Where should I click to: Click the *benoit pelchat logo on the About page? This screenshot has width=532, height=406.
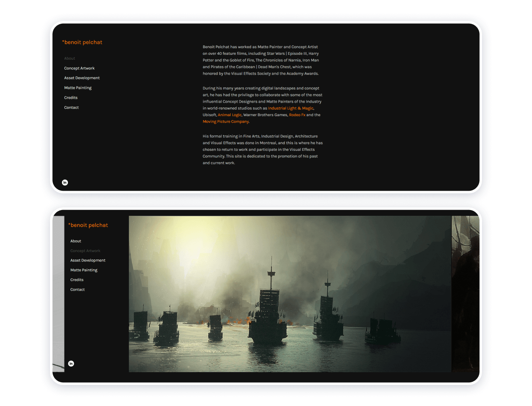pos(82,42)
